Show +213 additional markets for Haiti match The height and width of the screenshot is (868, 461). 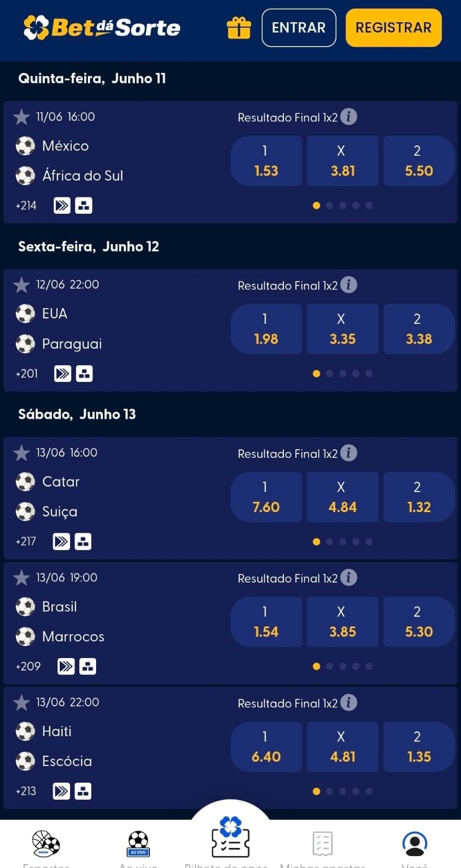26,791
